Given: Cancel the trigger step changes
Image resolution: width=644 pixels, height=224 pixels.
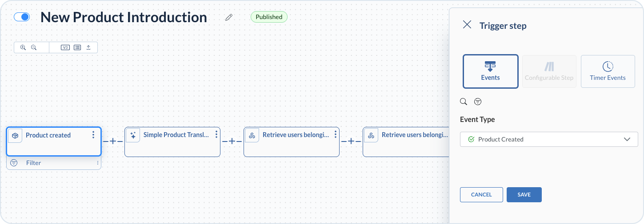Looking at the screenshot, I should [x=481, y=195].
